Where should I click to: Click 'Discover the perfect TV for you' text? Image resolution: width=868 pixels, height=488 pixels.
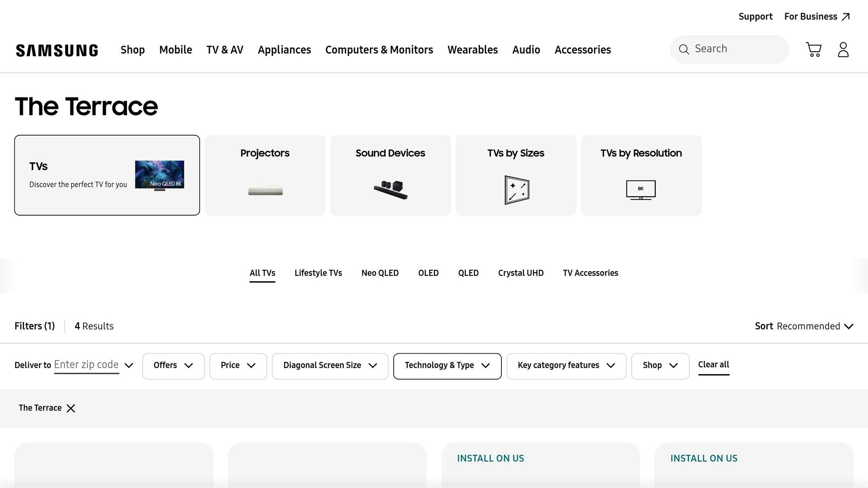click(78, 185)
